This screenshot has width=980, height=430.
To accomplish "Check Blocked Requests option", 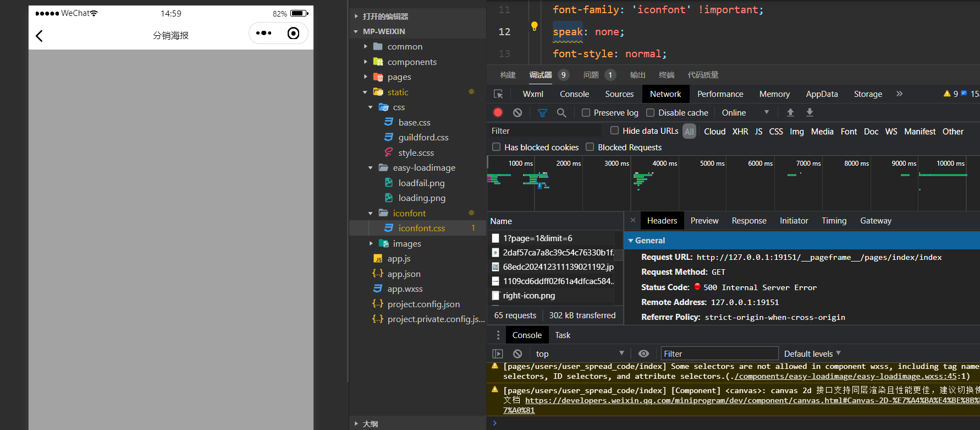I will tap(590, 147).
